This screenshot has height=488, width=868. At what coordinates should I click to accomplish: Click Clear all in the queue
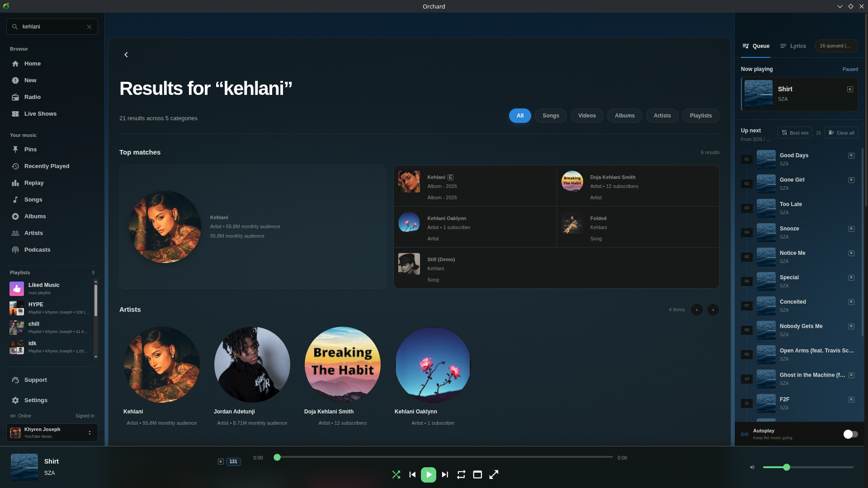[x=841, y=133]
